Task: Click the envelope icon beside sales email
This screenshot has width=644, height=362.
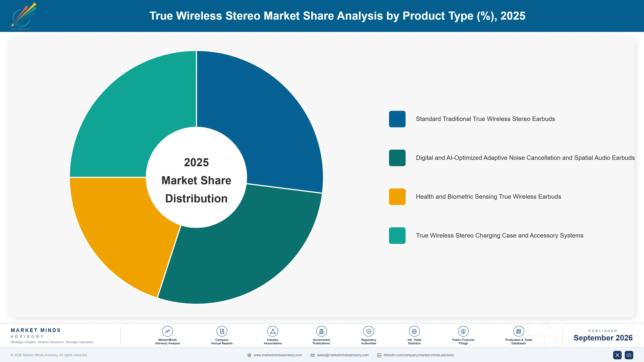Action: [x=313, y=355]
